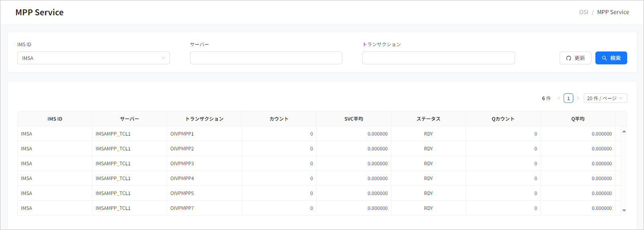Open the IMS ID dropdown

coord(93,58)
